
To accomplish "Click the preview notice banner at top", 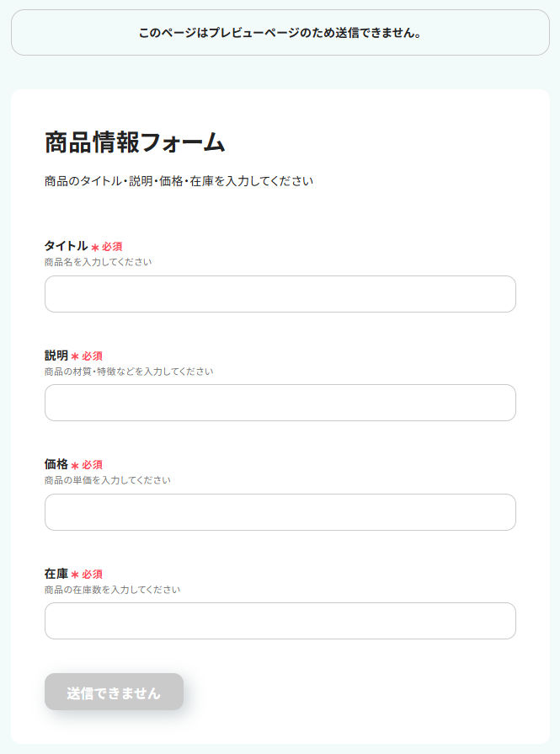I will (280, 33).
